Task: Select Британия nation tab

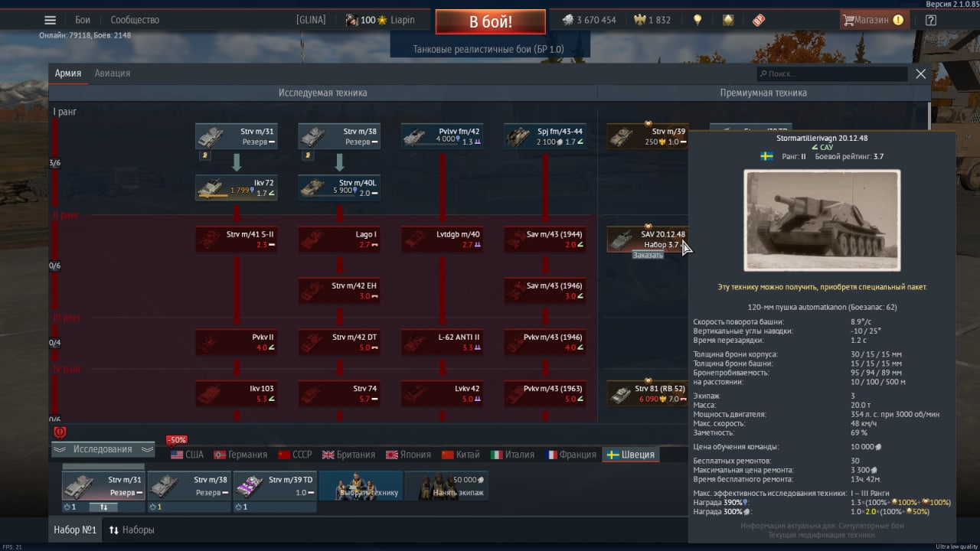Action: pos(348,455)
